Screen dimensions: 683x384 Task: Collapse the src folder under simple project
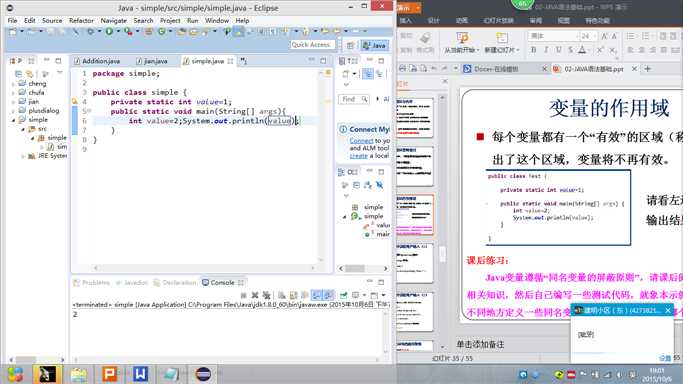tap(24, 129)
